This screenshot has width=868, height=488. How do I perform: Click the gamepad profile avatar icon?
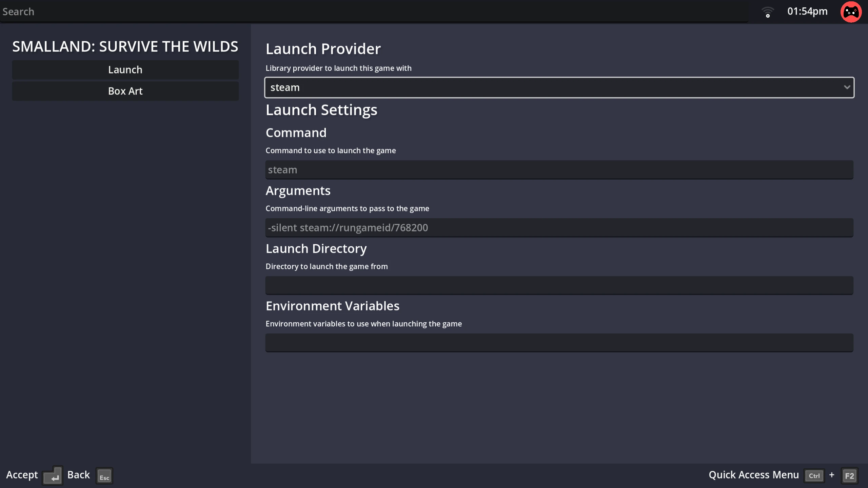pyautogui.click(x=851, y=12)
